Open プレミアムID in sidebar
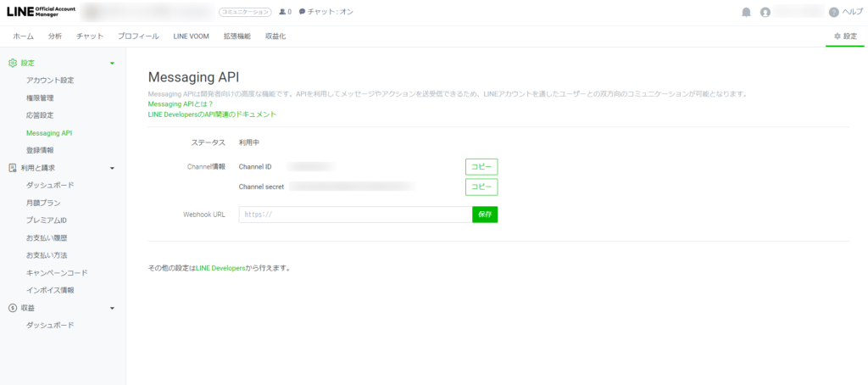This screenshot has height=385, width=868. pos(47,220)
